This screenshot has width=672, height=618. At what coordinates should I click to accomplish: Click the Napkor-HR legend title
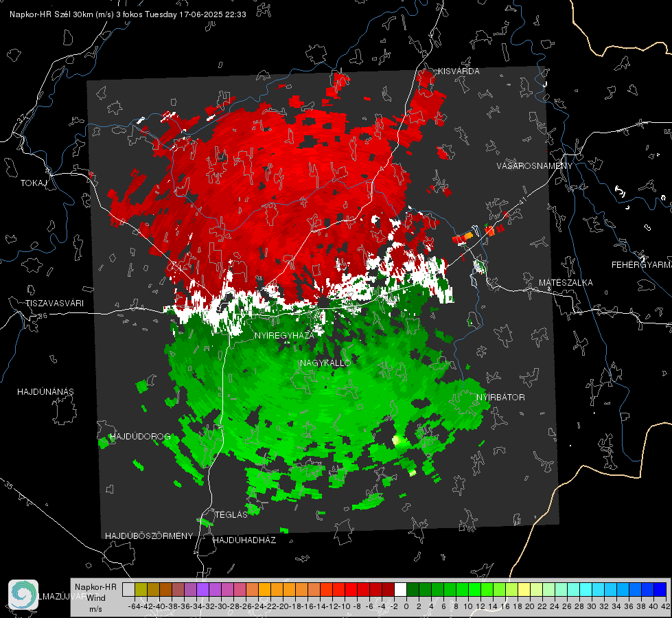click(95, 587)
